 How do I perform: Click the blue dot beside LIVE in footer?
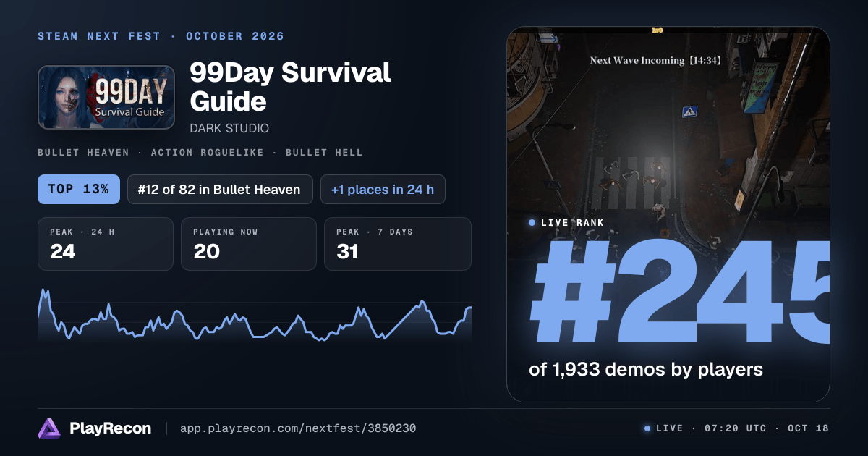[x=647, y=428]
